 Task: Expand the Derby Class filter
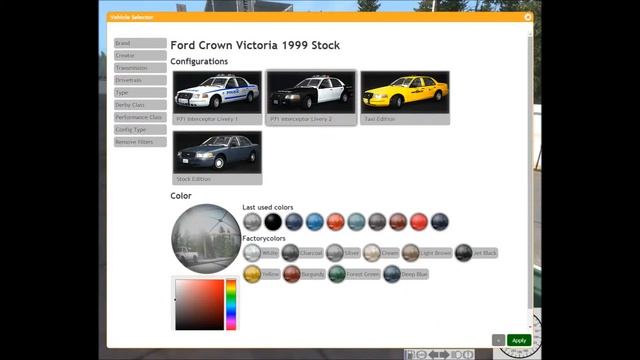tap(140, 105)
